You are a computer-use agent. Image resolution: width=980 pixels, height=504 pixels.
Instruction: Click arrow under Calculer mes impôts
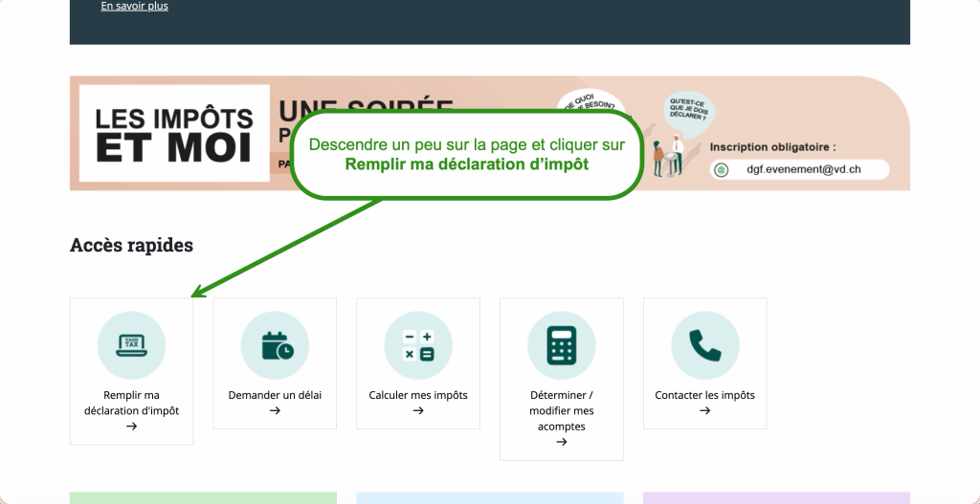click(x=418, y=411)
